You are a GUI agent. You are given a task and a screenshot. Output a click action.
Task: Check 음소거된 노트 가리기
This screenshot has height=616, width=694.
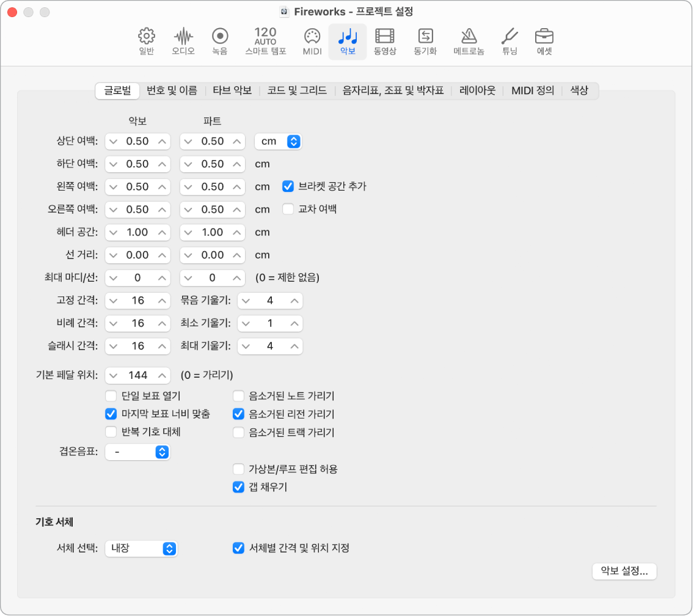tap(238, 395)
